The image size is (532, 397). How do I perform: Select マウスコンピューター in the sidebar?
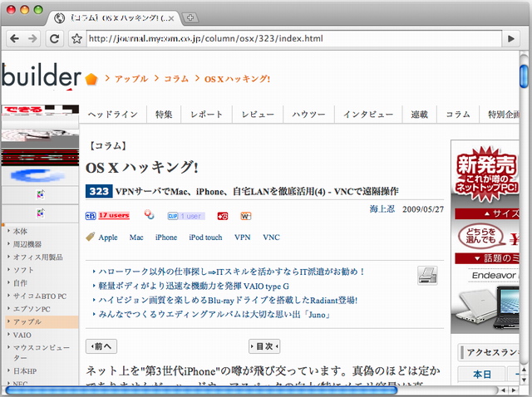tap(41, 353)
